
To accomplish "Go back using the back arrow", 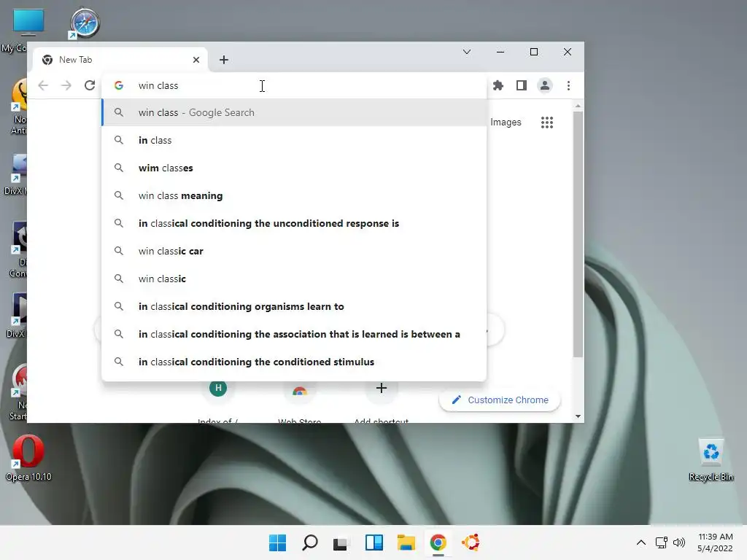I will 43,86.
